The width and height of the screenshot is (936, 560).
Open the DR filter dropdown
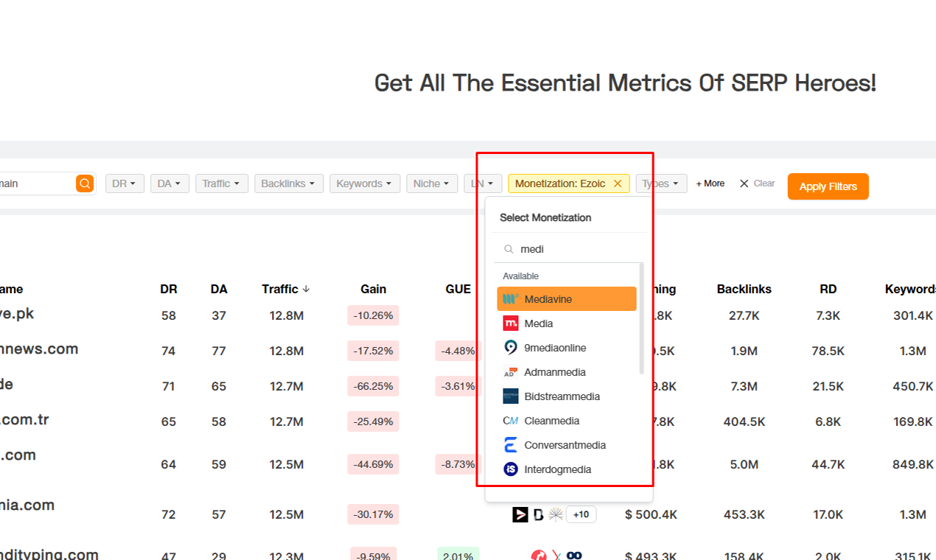click(x=125, y=183)
